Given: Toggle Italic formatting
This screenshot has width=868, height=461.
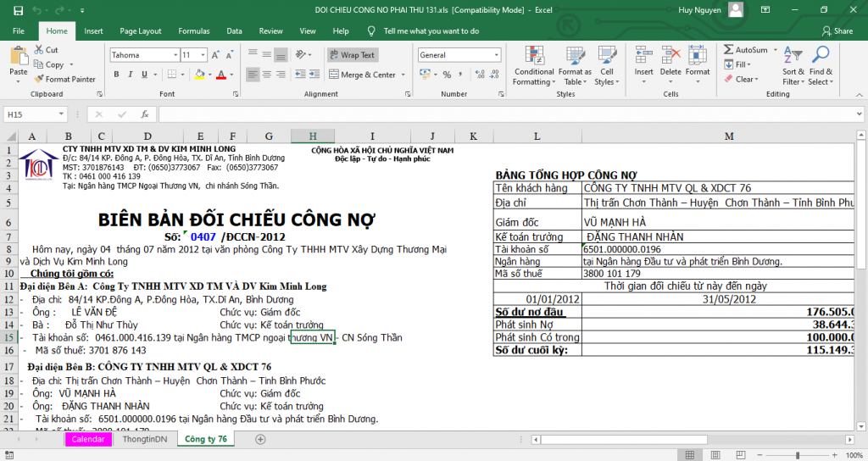Looking at the screenshot, I should 130,75.
